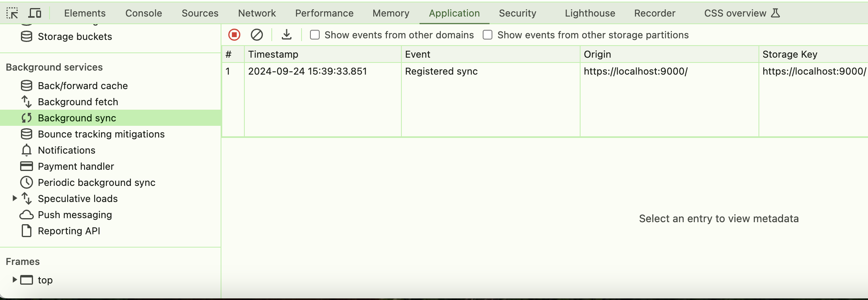Open the Security tab
868x300 pixels.
pyautogui.click(x=518, y=13)
